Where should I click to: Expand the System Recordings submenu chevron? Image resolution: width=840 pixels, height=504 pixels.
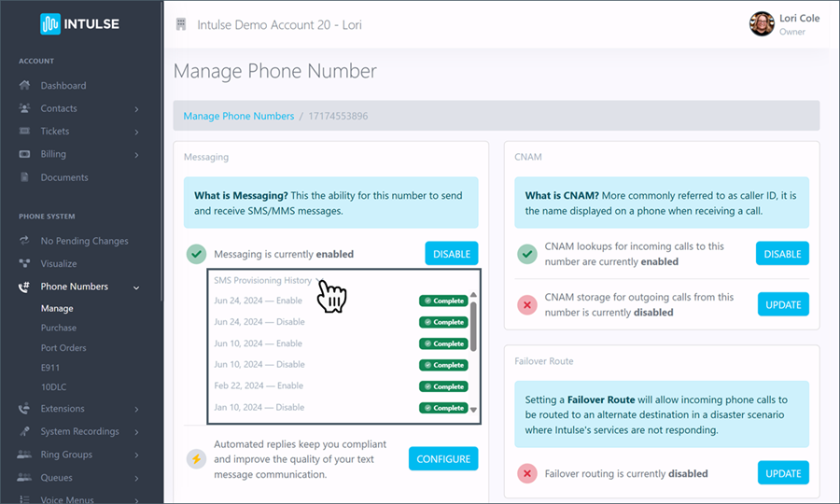pos(136,432)
